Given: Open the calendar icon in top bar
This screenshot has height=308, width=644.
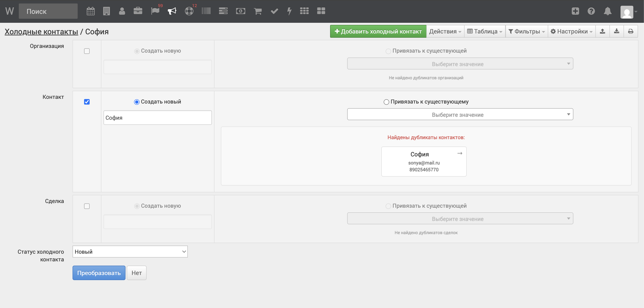Looking at the screenshot, I should [x=90, y=11].
